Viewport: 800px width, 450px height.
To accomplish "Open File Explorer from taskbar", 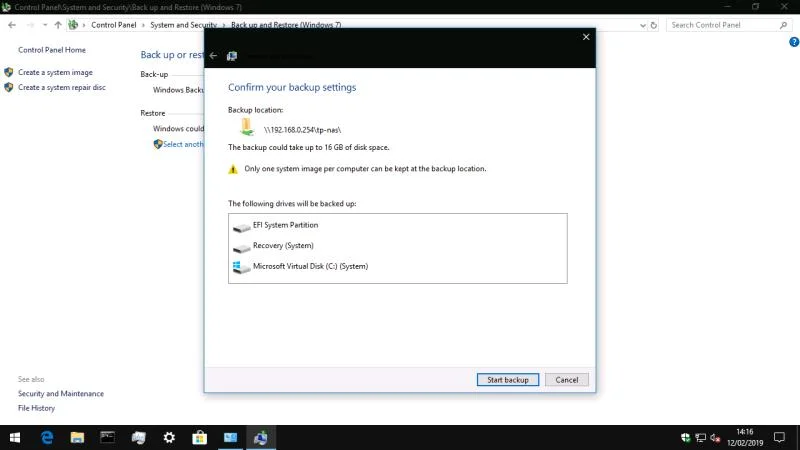I will 77,438.
